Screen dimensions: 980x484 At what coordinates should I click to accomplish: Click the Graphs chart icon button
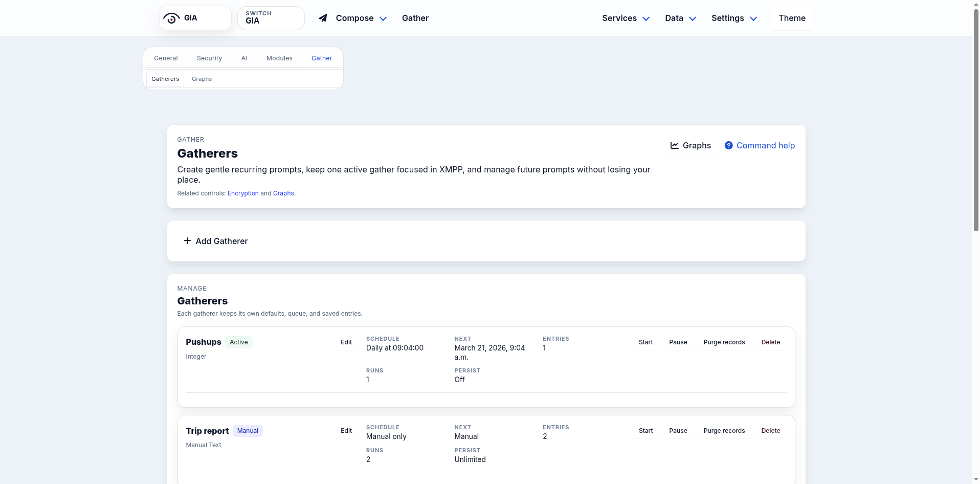point(675,145)
